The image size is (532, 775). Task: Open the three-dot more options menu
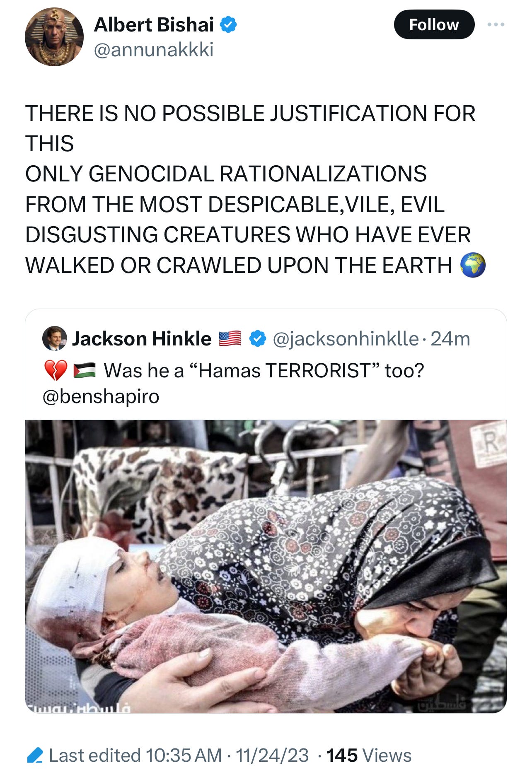coord(496,25)
